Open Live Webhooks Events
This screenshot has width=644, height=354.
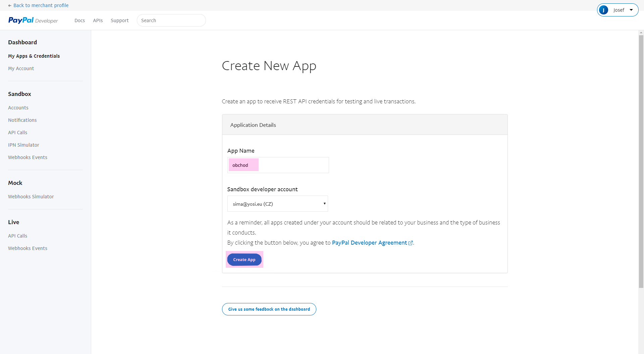[x=28, y=248]
